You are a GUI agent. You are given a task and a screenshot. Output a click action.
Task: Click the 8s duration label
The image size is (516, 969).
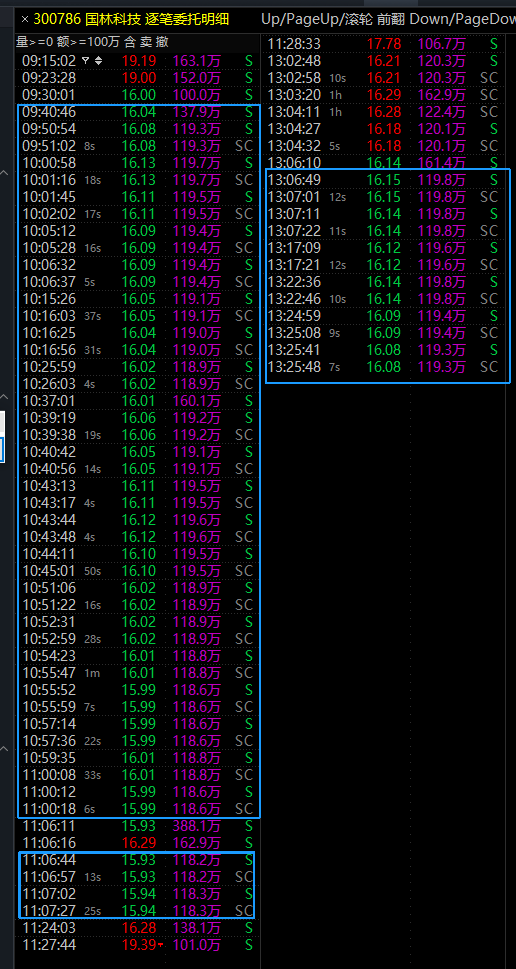[x=89, y=146]
